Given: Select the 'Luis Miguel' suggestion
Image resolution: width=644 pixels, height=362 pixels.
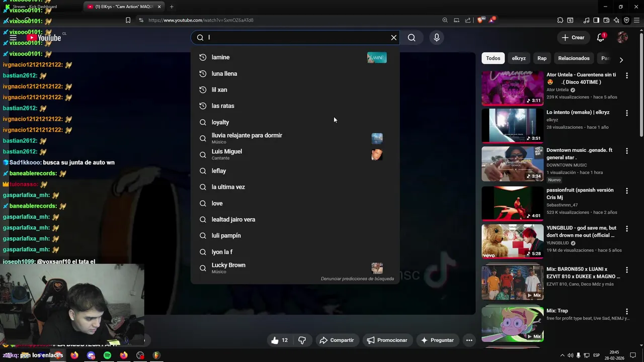Looking at the screenshot, I should [295, 154].
